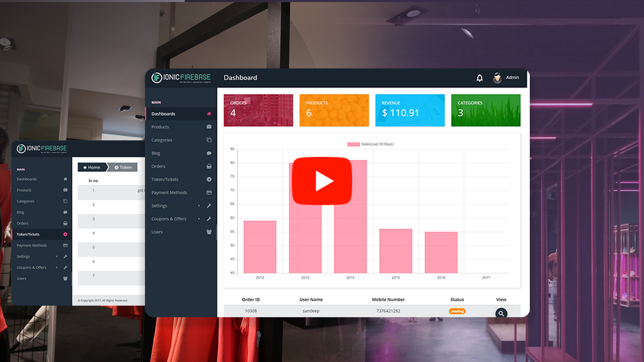Click the 2012 sales bar in the chart
Screen dimensions: 644x362
tap(260, 247)
